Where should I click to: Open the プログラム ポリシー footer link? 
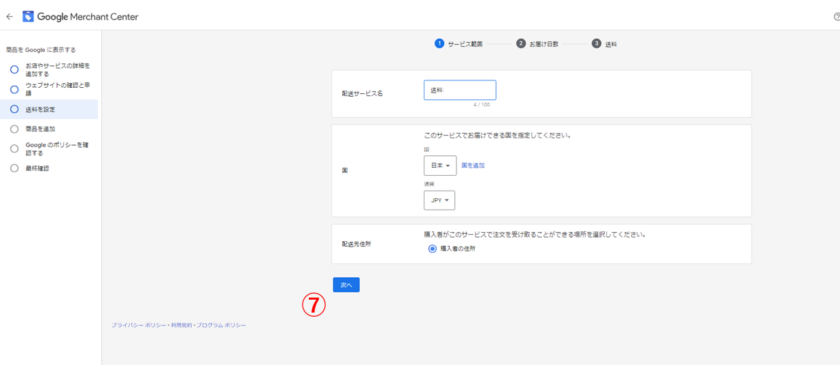tap(221, 325)
